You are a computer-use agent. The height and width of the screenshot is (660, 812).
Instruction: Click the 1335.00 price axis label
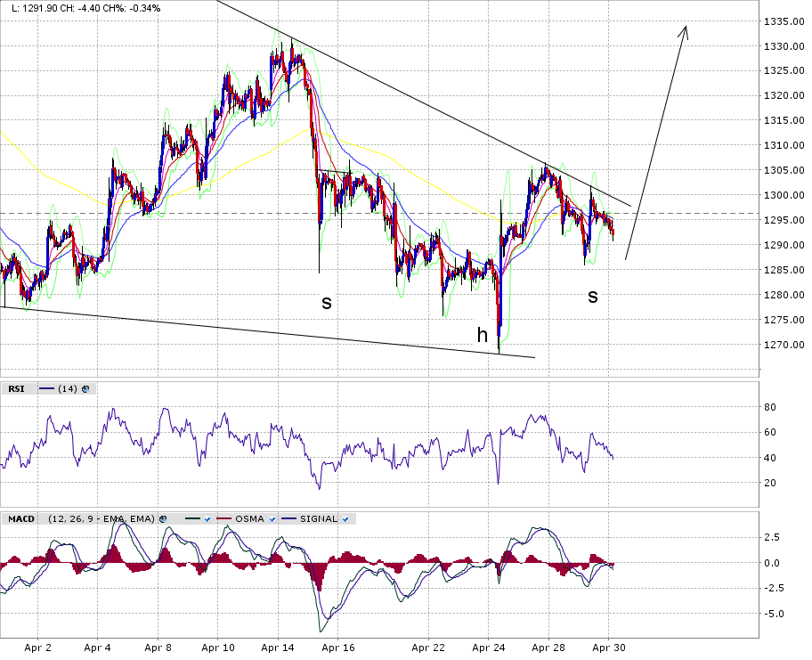click(784, 21)
